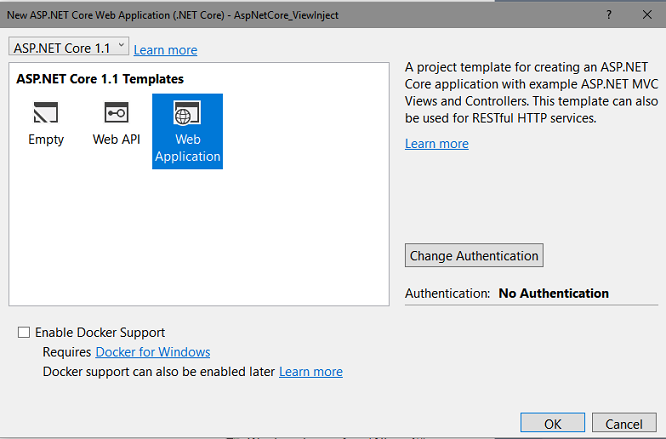Enable Docker Support checkbox
The height and width of the screenshot is (439, 666).
point(24,332)
